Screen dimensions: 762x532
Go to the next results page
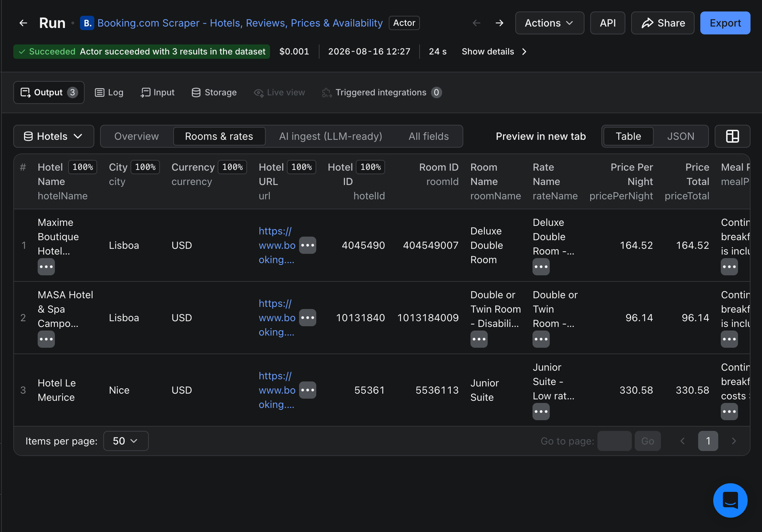(734, 441)
